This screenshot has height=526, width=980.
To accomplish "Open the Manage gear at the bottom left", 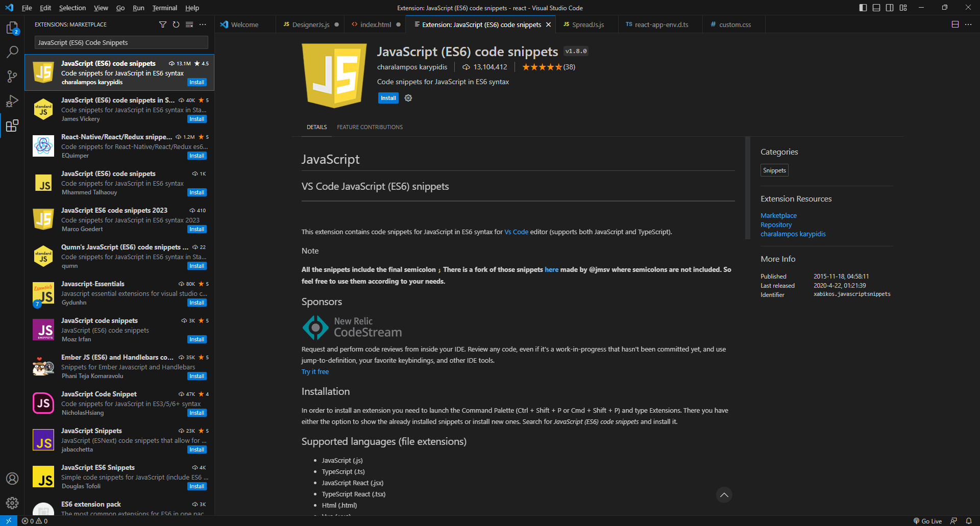I will pos(12,503).
